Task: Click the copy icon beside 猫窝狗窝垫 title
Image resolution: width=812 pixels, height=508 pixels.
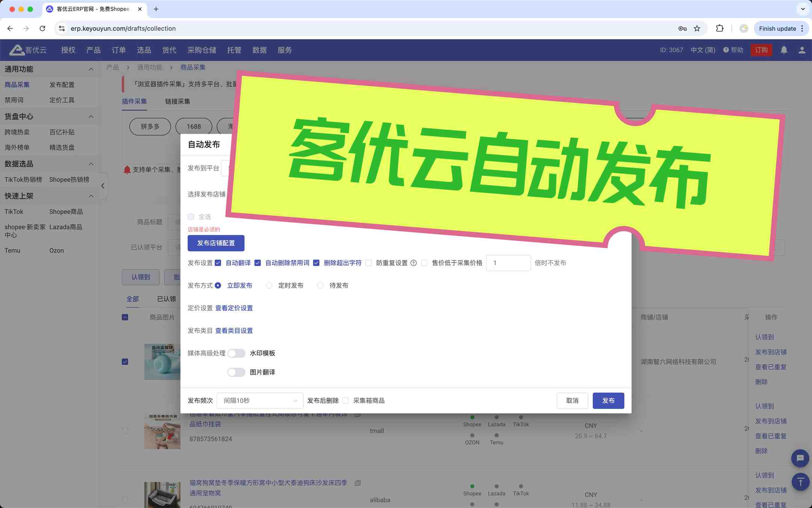Action: click(x=358, y=483)
